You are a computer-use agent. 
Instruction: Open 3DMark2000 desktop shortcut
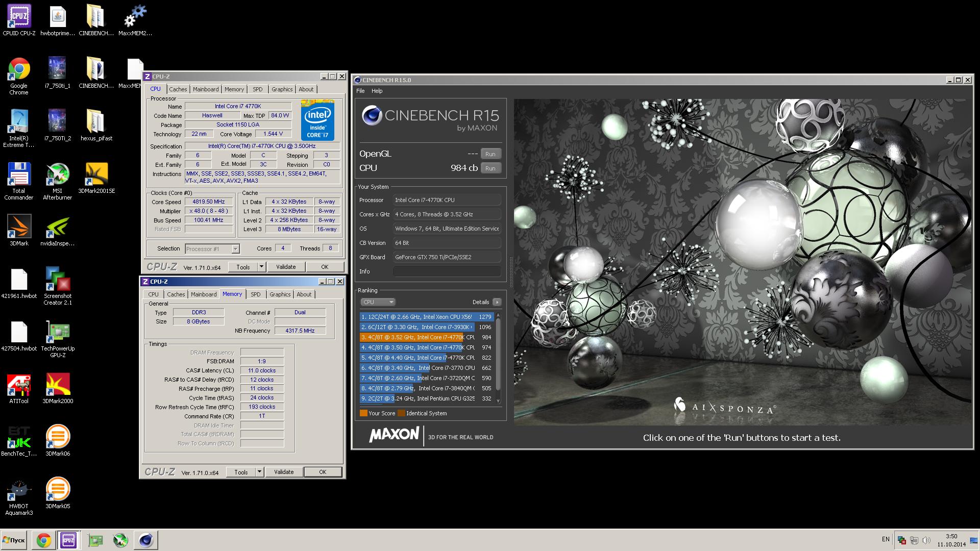pos(58,388)
